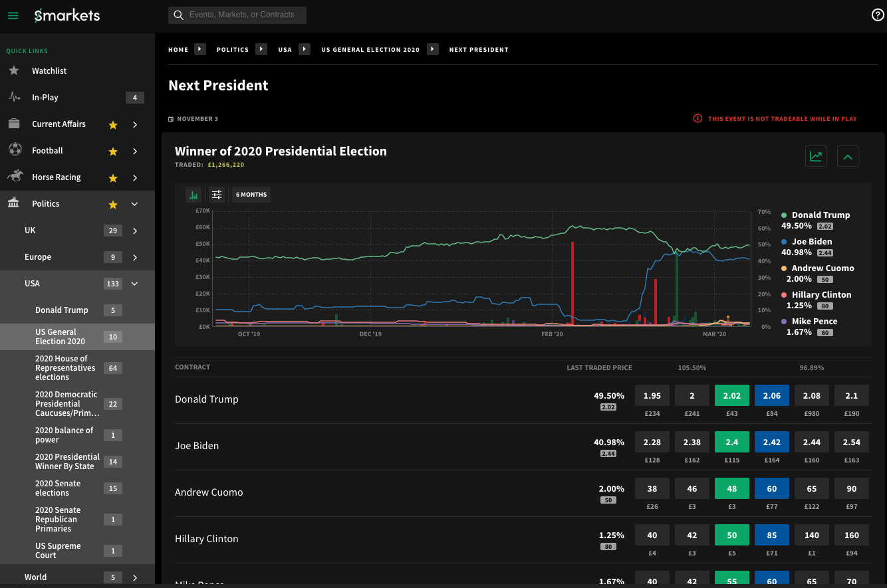Toggle the market chart view icon
This screenshot has height=588, width=887.
[815, 156]
